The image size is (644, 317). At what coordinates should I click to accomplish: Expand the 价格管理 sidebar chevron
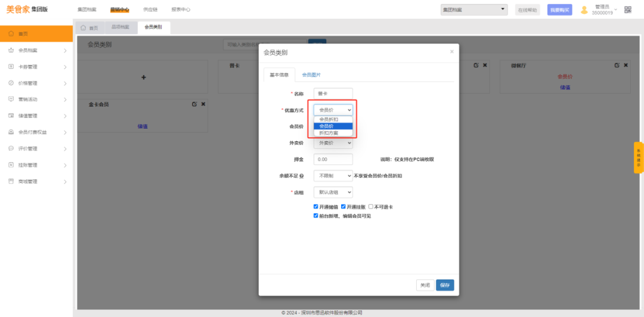(66, 83)
